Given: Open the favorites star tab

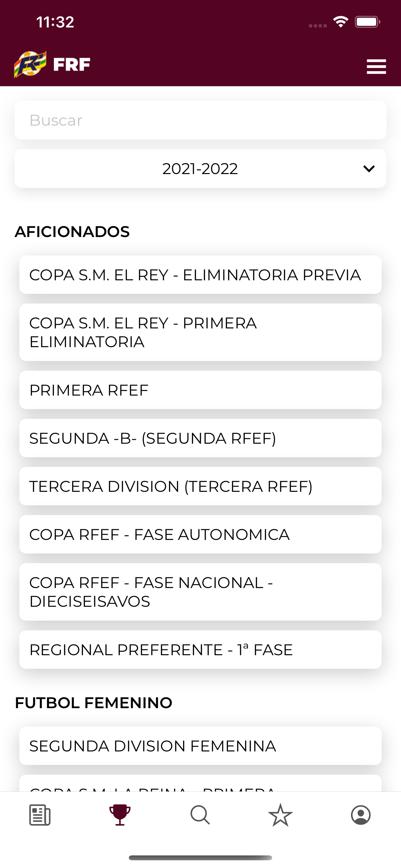Looking at the screenshot, I should [x=280, y=815].
